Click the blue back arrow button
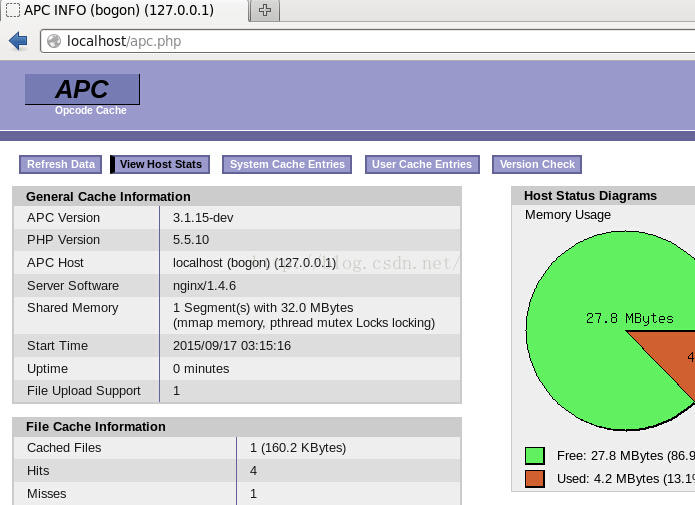 click(18, 41)
